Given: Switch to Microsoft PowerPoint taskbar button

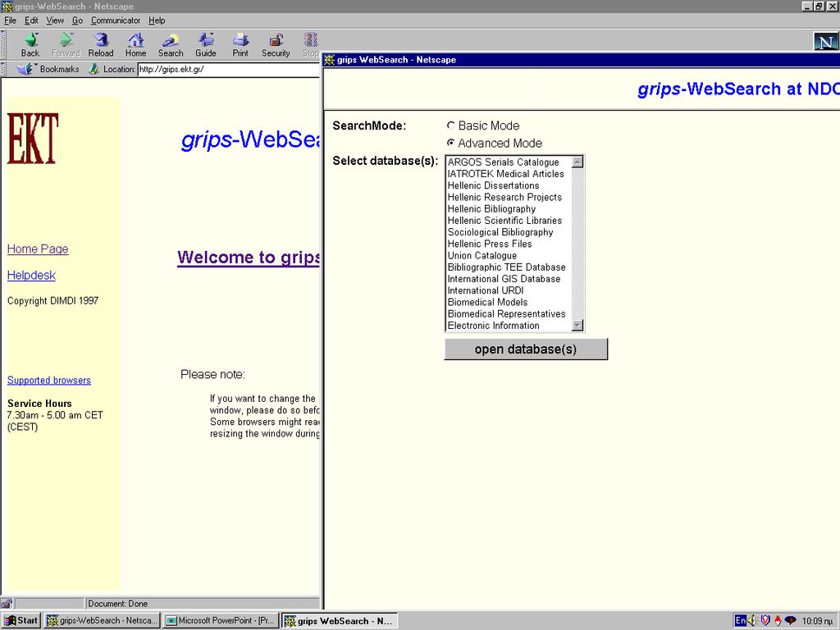Looking at the screenshot, I should [x=221, y=621].
